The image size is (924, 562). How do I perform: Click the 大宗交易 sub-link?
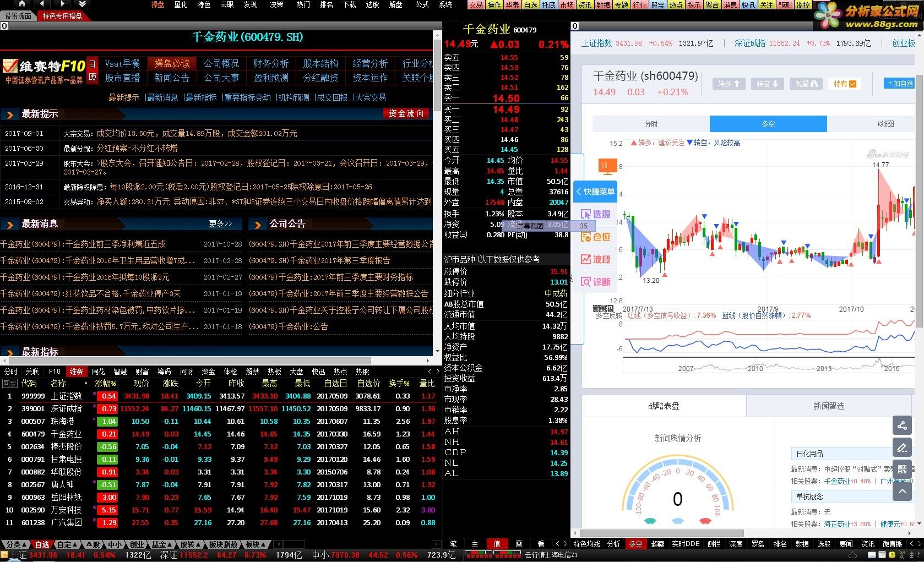[371, 97]
